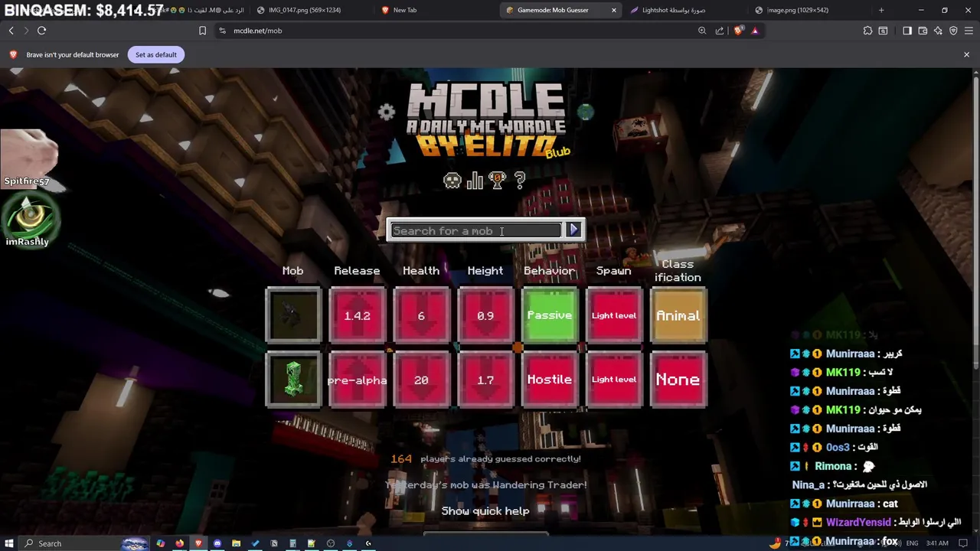Open File Explorer from the taskbar
Image resolution: width=980 pixels, height=551 pixels.
point(236,543)
